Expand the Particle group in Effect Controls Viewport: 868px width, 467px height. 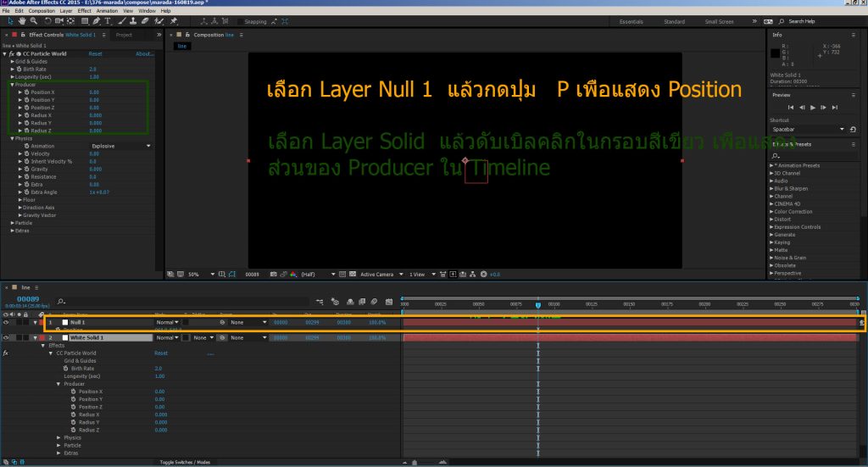tap(13, 223)
